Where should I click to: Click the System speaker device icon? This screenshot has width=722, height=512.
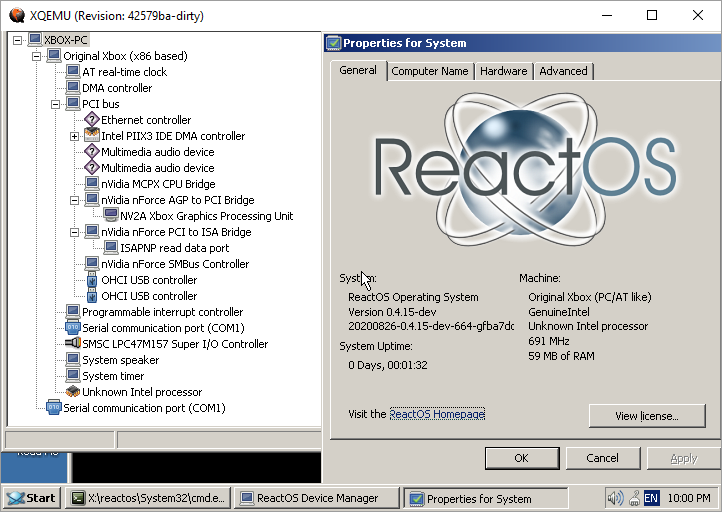pyautogui.click(x=73, y=360)
